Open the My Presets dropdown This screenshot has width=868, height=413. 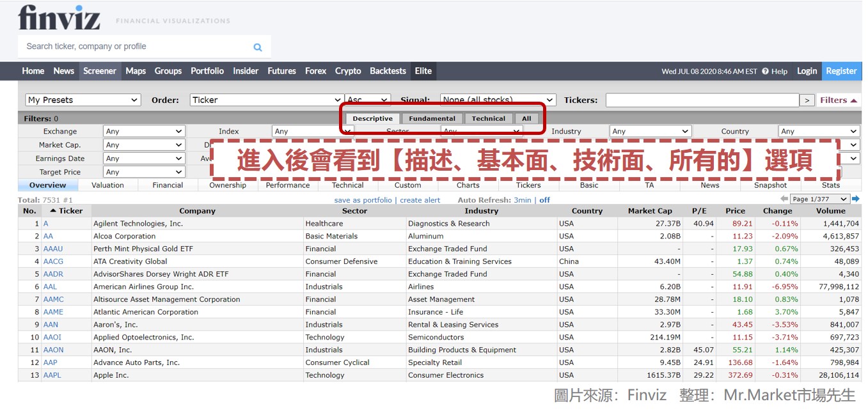[x=83, y=100]
